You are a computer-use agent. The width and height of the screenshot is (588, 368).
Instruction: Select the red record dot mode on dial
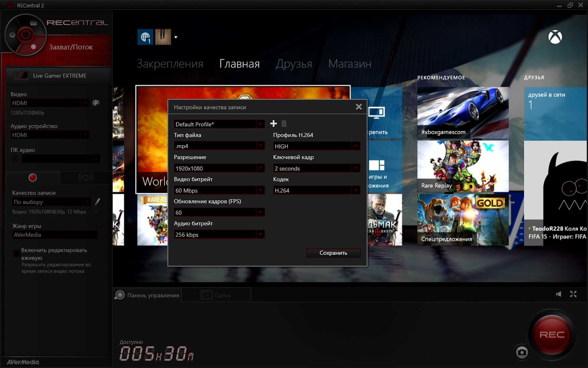click(x=33, y=47)
